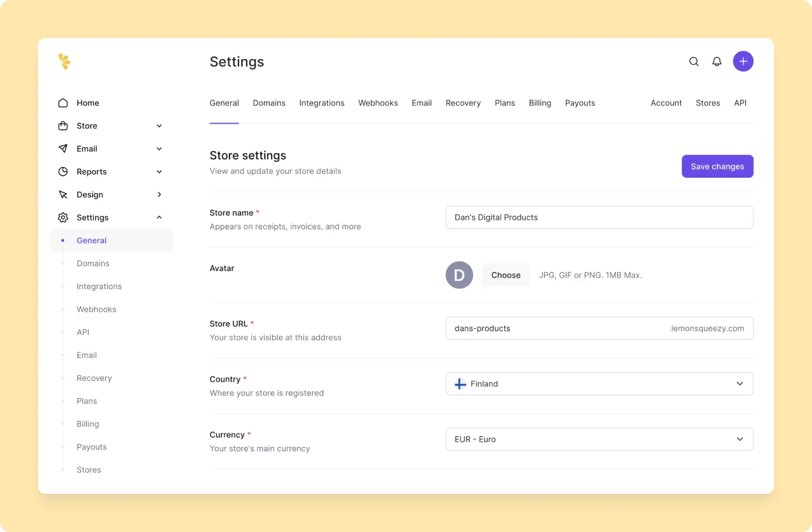This screenshot has width=812, height=532.
Task: Click Choose to upload an avatar
Action: point(506,275)
